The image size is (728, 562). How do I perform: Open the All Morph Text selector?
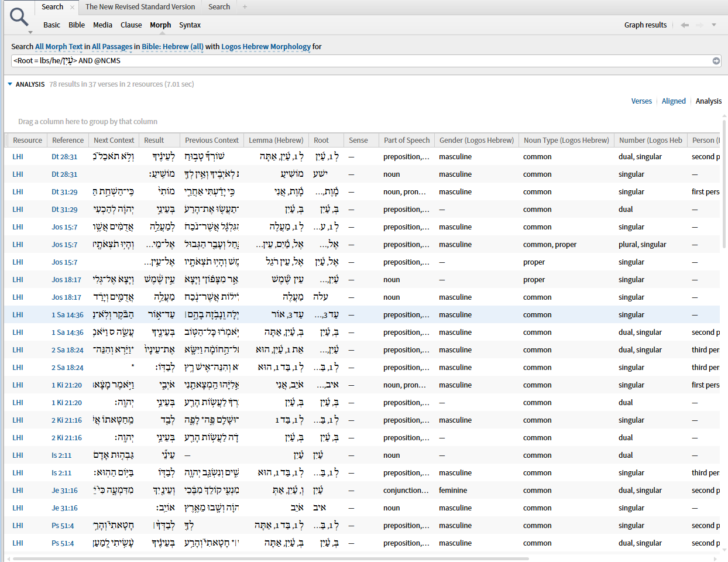[59, 47]
